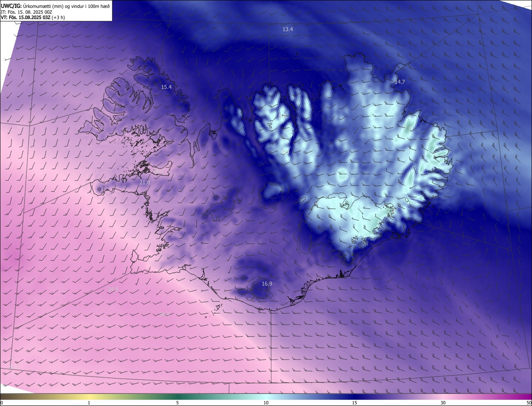This screenshot has height=406, width=532.
Task: Select the color scale tick label 15
Action: pos(355,403)
